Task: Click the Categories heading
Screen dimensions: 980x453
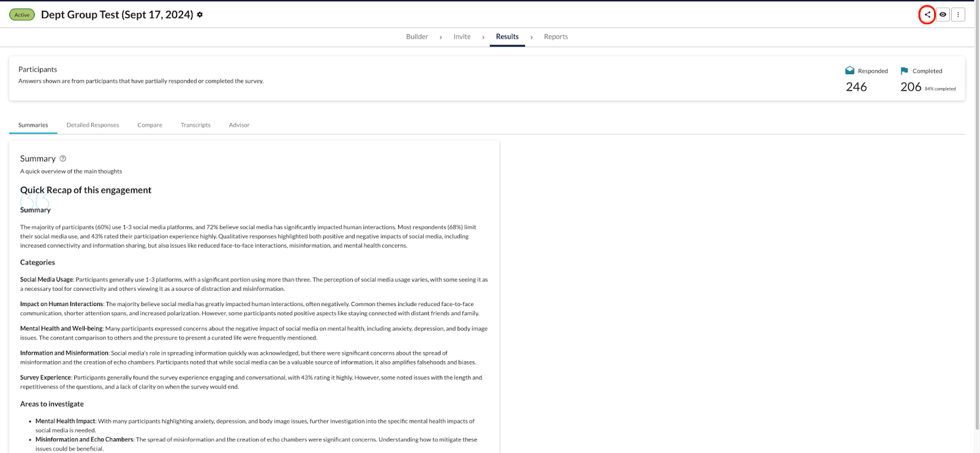Action: point(37,262)
